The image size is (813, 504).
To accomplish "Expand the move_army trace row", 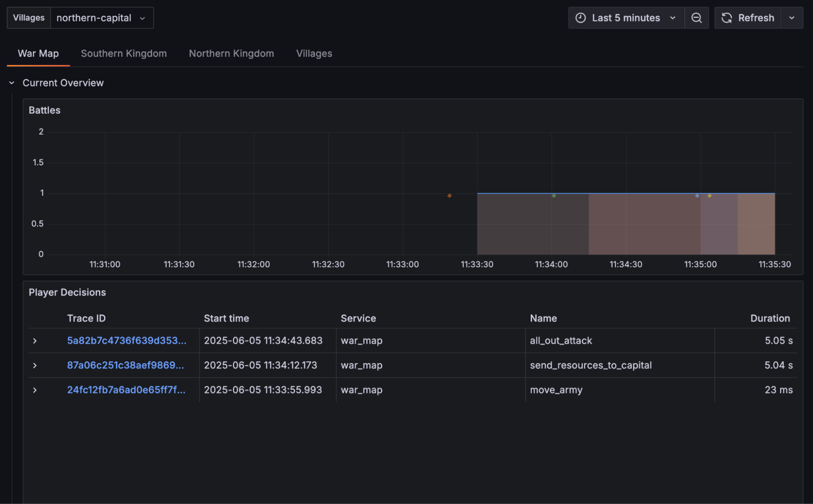I will (x=35, y=390).
